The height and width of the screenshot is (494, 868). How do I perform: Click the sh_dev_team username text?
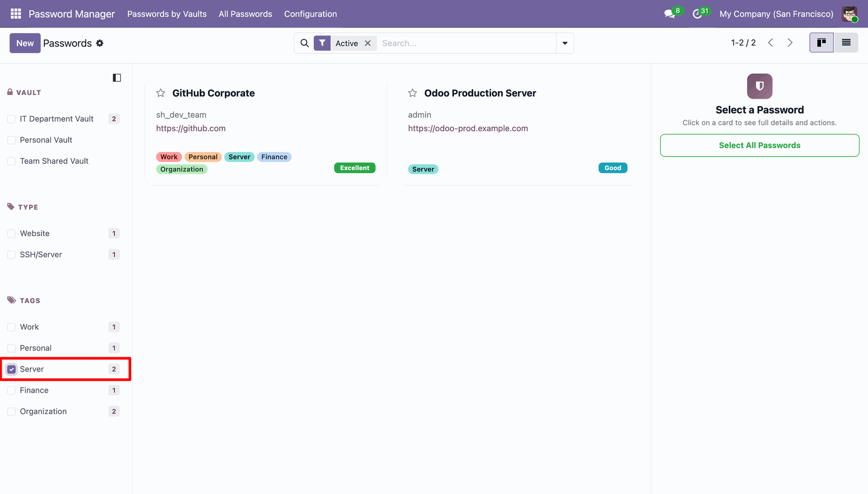181,115
